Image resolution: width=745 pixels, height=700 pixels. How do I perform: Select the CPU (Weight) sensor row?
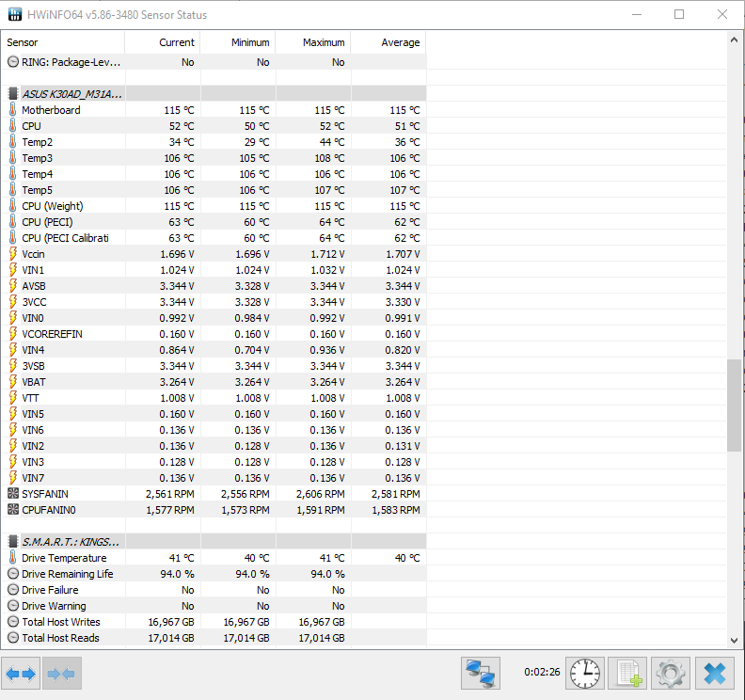[214, 206]
